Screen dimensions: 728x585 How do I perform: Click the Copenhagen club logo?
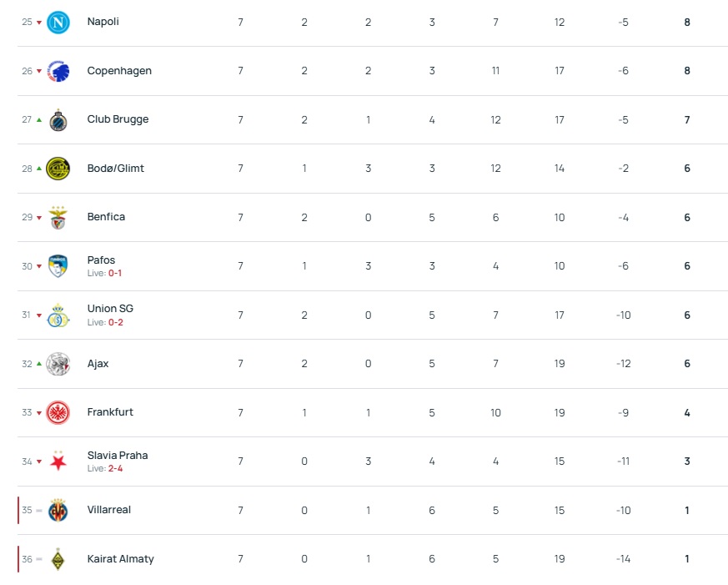(x=58, y=71)
